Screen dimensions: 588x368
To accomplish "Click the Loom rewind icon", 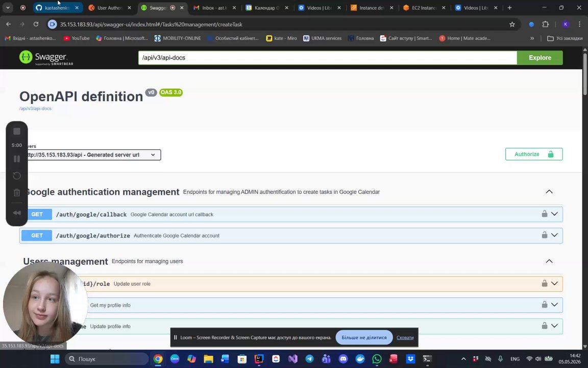I will [x=17, y=213].
